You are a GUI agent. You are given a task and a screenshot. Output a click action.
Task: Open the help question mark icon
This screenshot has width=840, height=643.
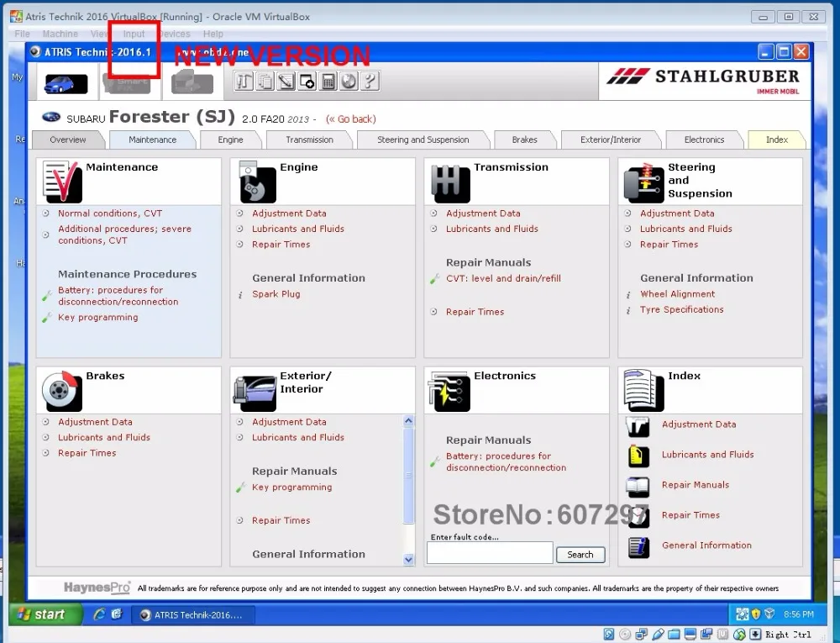(x=370, y=82)
